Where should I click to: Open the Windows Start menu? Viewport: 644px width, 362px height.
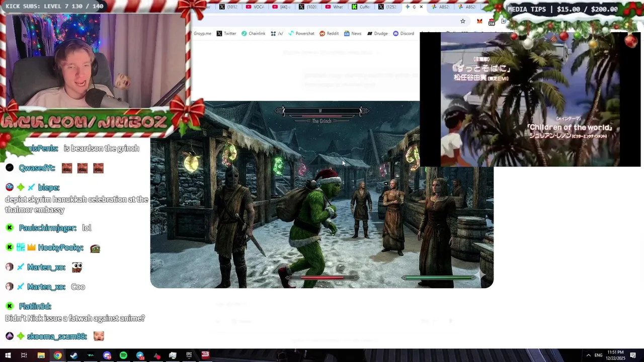pos(8,355)
